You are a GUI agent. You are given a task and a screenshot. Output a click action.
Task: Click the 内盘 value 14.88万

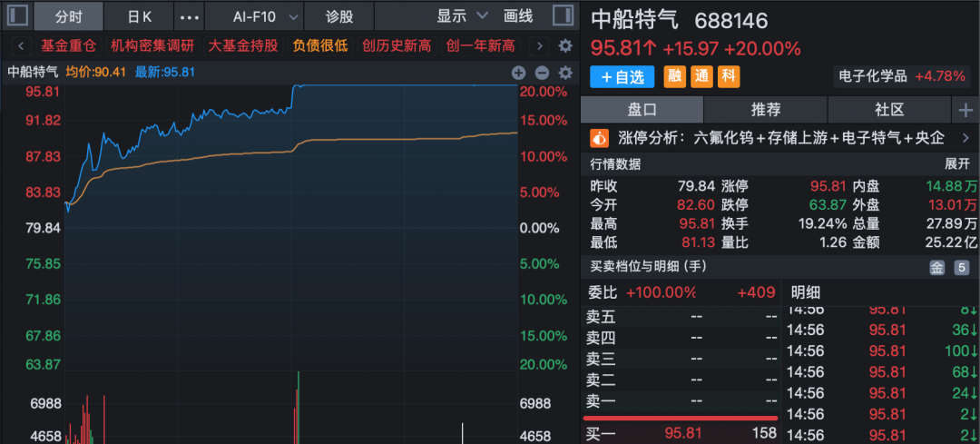951,186
